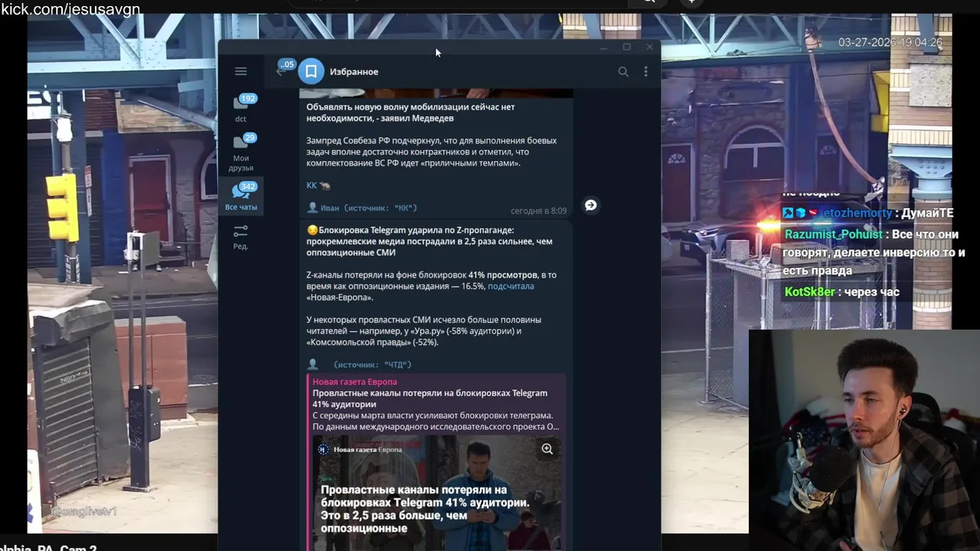Viewport: 980px width, 551px height.
Task: Search within the Избранное chat
Action: pos(623,71)
